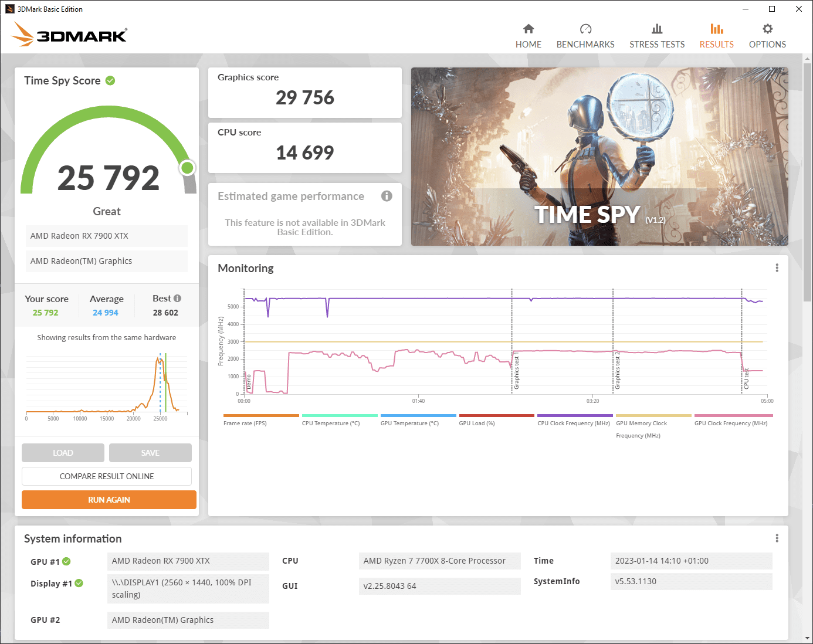The width and height of the screenshot is (813, 644).
Task: Click the Time value 2023-01-14 14:10
Action: point(692,561)
